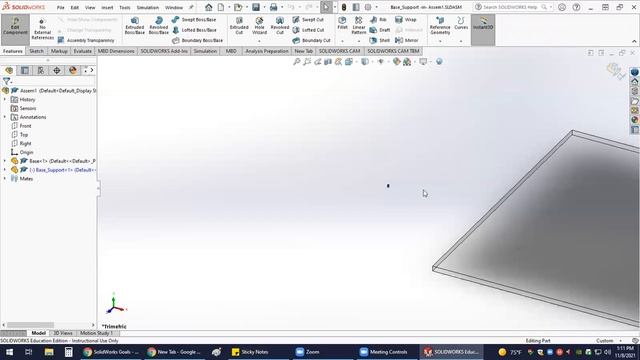
Task: Open Hole Wizard tool
Action: click(x=259, y=26)
